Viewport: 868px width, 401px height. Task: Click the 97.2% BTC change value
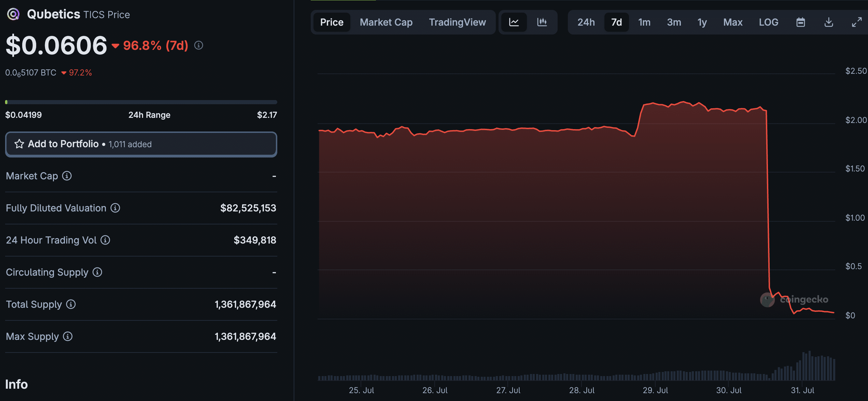tap(80, 73)
